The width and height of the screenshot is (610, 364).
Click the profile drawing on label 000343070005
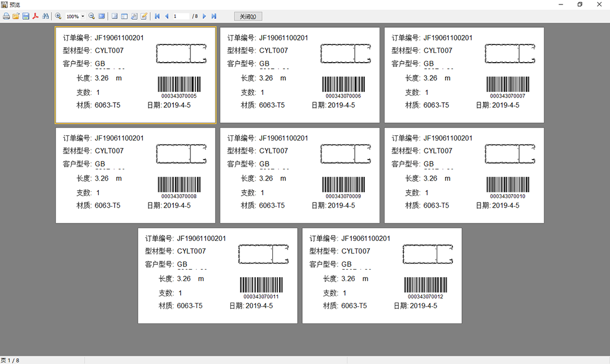click(181, 54)
